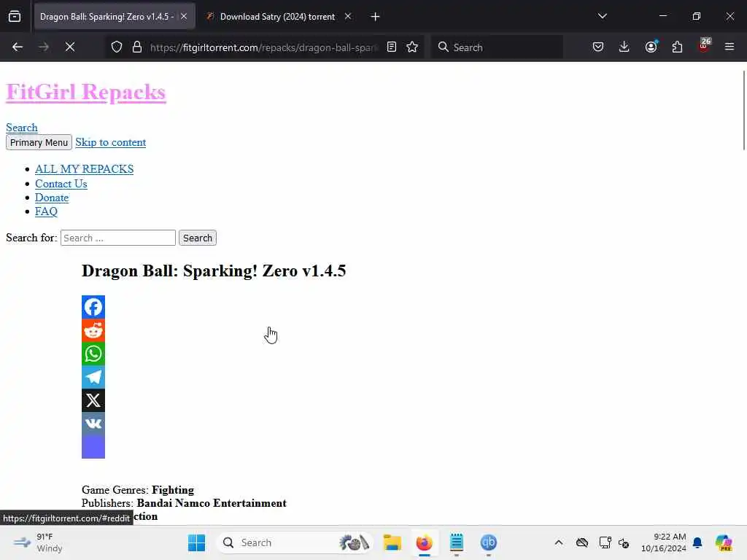This screenshot has width=747, height=560.
Task: Open the Firefox hamburger menu
Action: [729, 47]
